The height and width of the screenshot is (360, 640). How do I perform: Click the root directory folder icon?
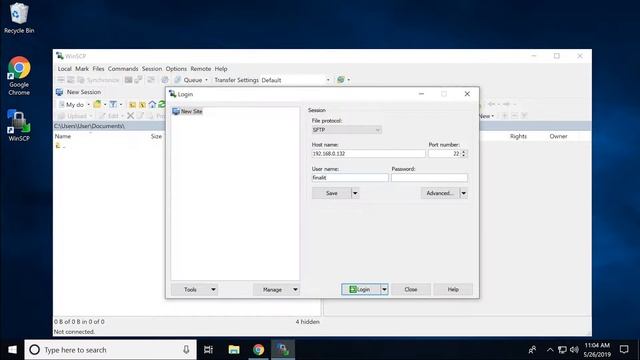click(x=142, y=105)
